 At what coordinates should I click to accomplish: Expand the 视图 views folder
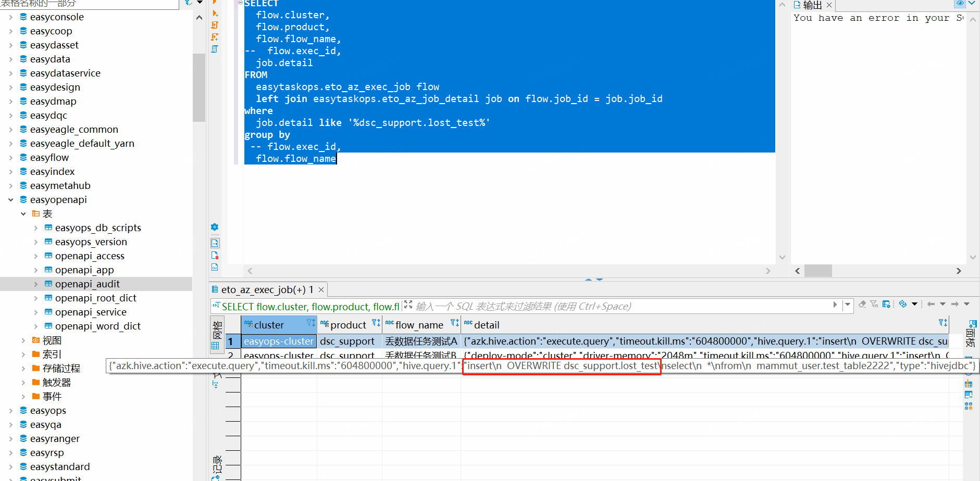[x=23, y=340]
